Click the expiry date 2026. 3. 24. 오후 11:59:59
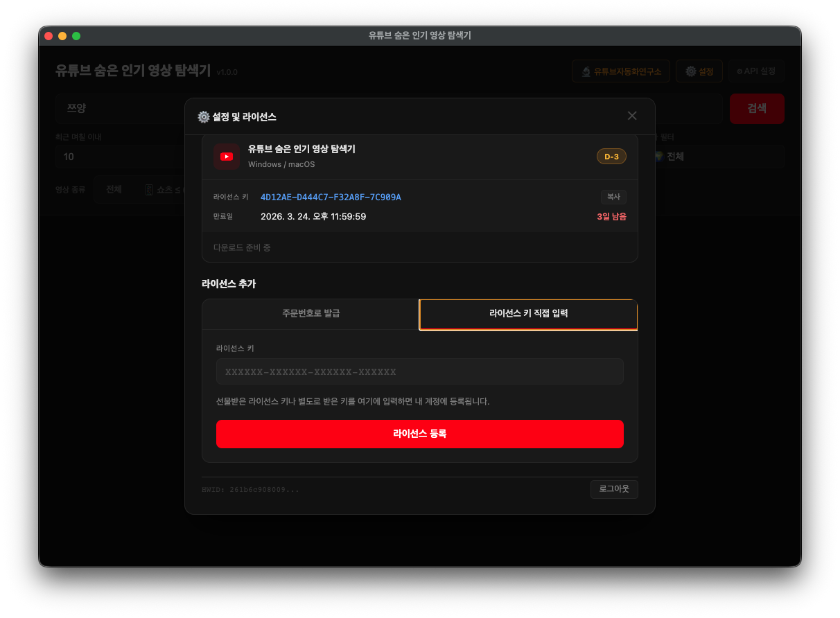Image resolution: width=840 pixels, height=618 pixels. pos(313,217)
